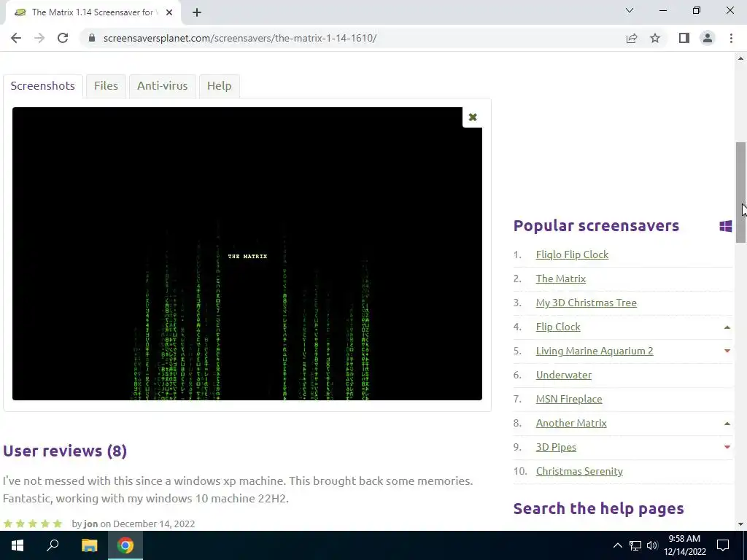Screen dimensions: 747x560
Task: Open the Help tab
Action: coord(219,86)
